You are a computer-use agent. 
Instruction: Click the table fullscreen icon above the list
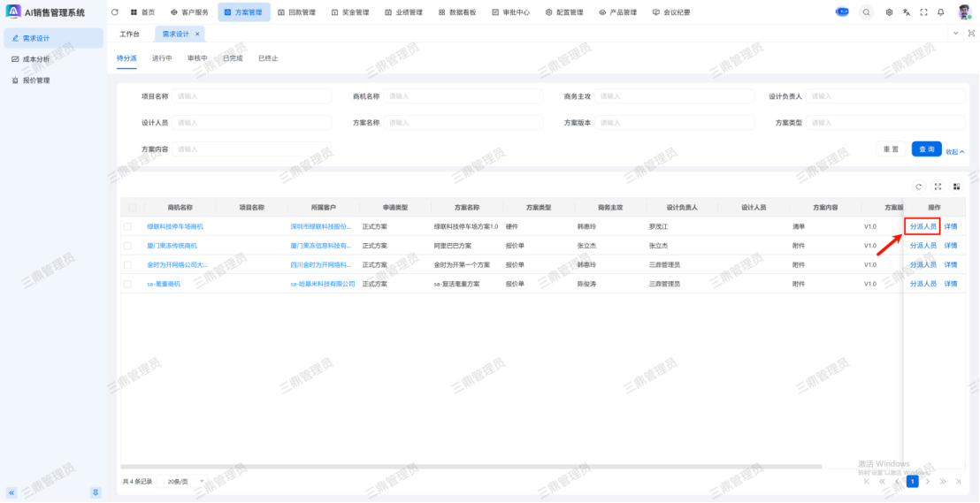point(938,187)
